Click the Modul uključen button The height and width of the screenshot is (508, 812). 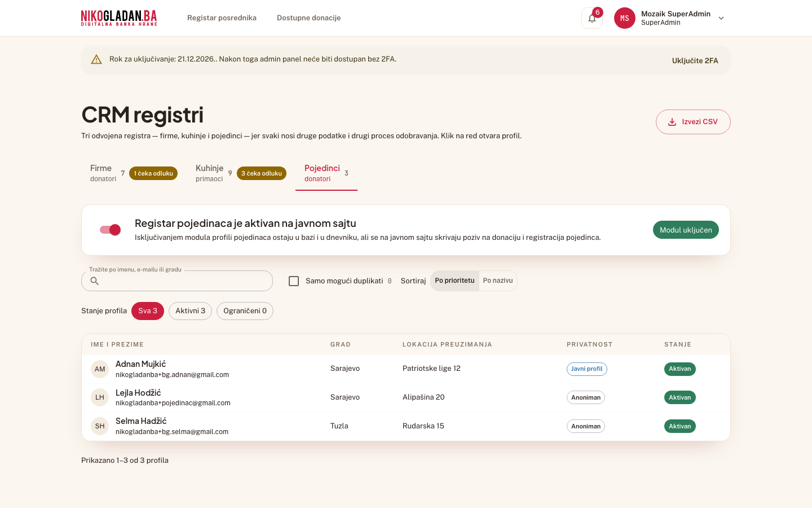(x=686, y=230)
